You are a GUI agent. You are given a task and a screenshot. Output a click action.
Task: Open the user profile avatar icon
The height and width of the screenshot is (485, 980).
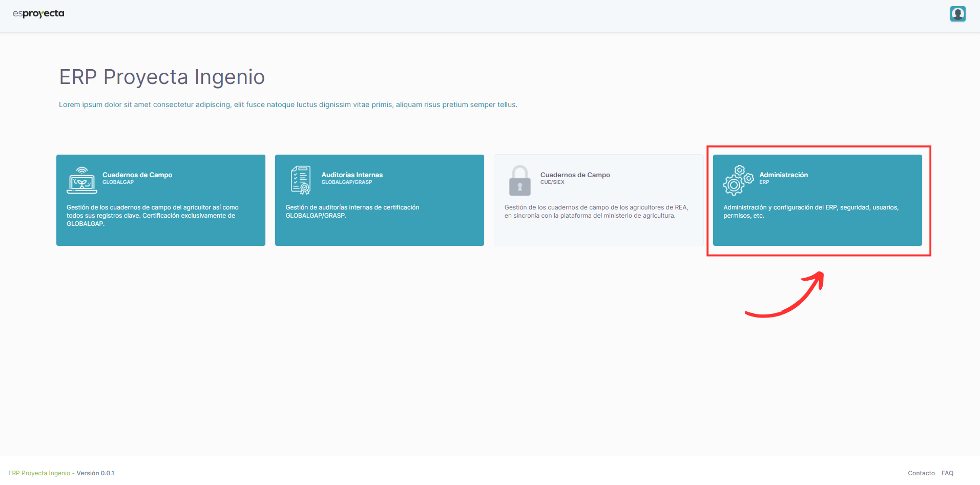pyautogui.click(x=957, y=14)
